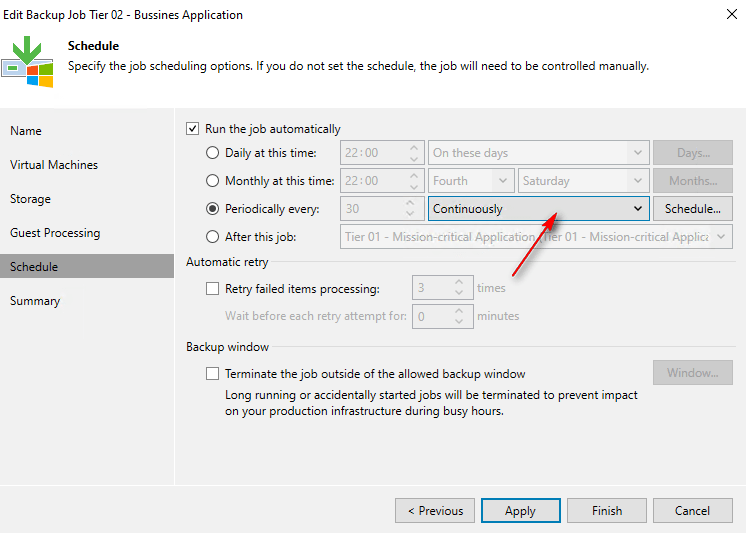
Task: Expand the On these days dropdown
Action: pos(538,153)
